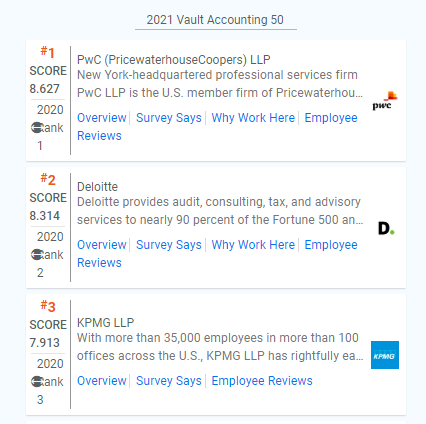Click the rank icon in PwC card
426x424 pixels.
click(36, 128)
